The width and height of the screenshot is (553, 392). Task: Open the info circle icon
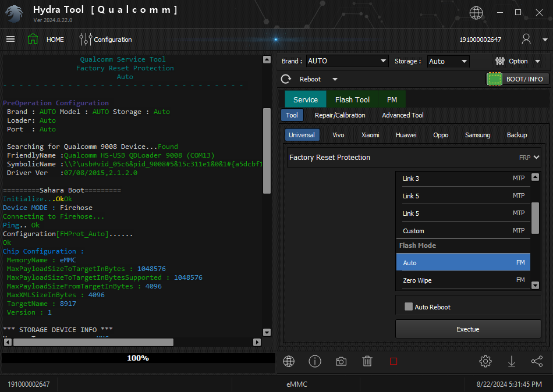click(x=315, y=361)
